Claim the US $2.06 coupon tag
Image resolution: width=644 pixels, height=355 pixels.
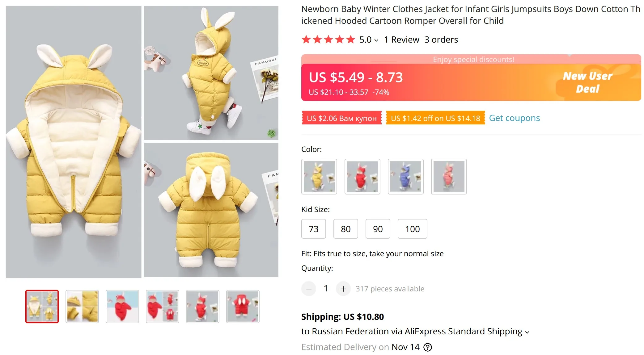pos(341,118)
